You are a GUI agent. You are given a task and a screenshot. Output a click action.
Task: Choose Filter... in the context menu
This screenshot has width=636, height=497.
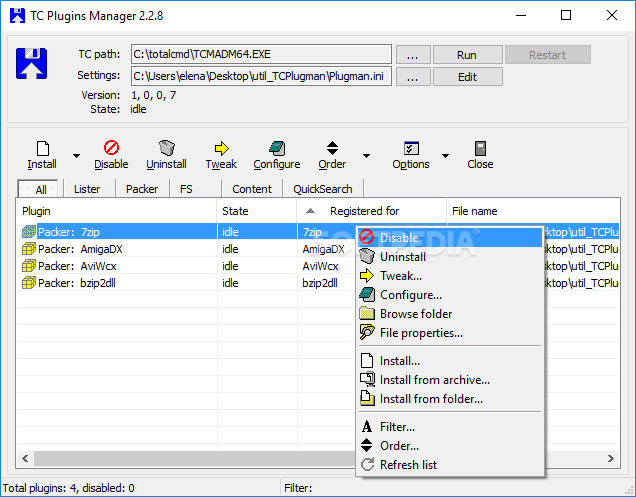pos(450,426)
